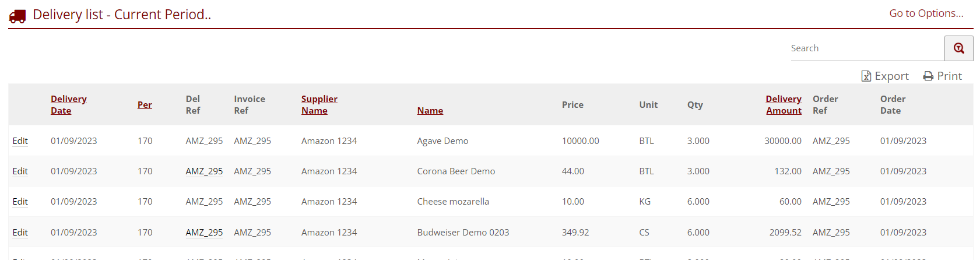Image resolution: width=980 pixels, height=260 pixels.
Task: Click the red delivery truck icon
Action: click(x=17, y=16)
